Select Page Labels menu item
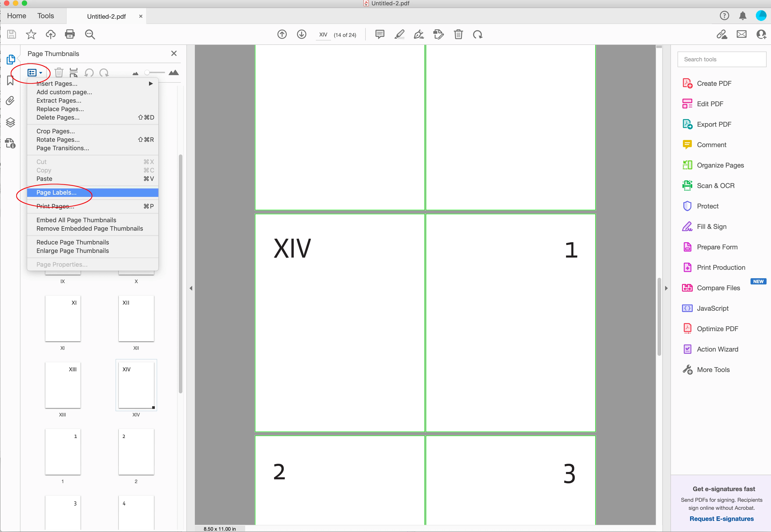 click(x=57, y=193)
